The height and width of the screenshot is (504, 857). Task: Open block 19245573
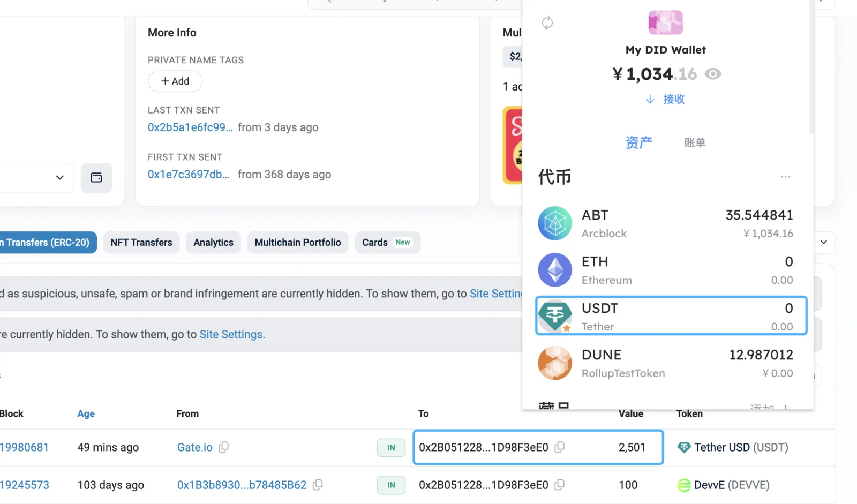(x=25, y=485)
